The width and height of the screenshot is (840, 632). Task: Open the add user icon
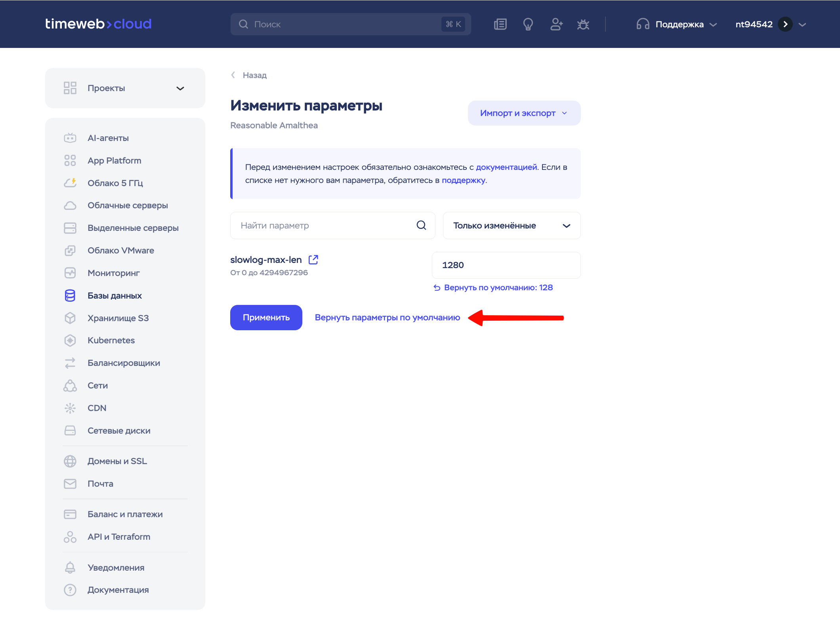pyautogui.click(x=556, y=25)
